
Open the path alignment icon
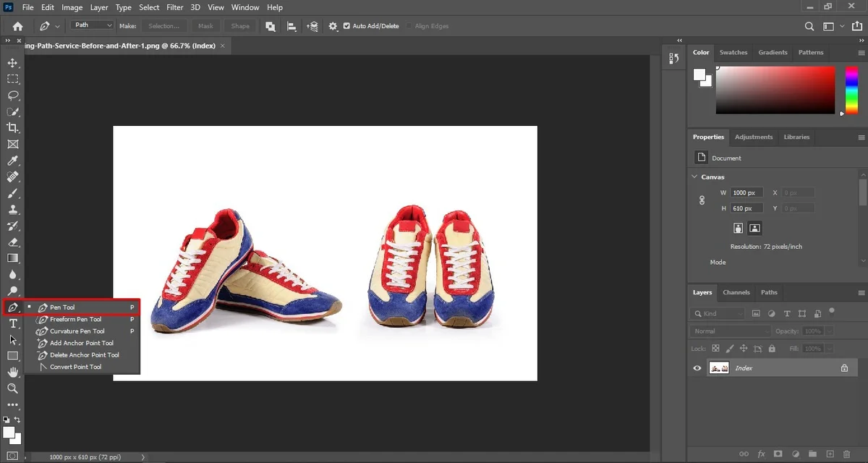pyautogui.click(x=292, y=26)
